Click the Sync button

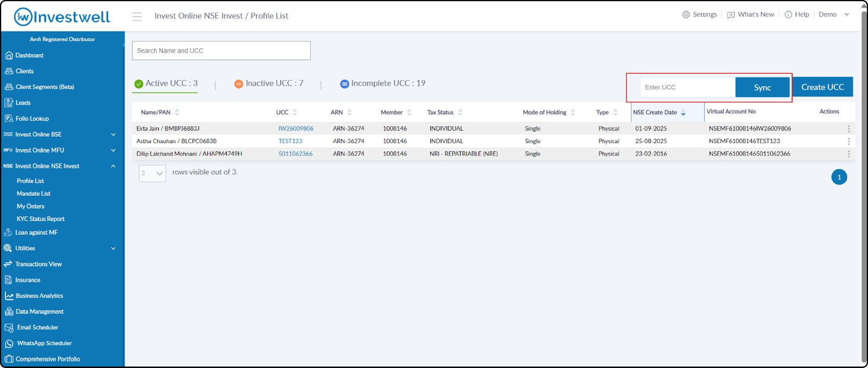tap(762, 87)
